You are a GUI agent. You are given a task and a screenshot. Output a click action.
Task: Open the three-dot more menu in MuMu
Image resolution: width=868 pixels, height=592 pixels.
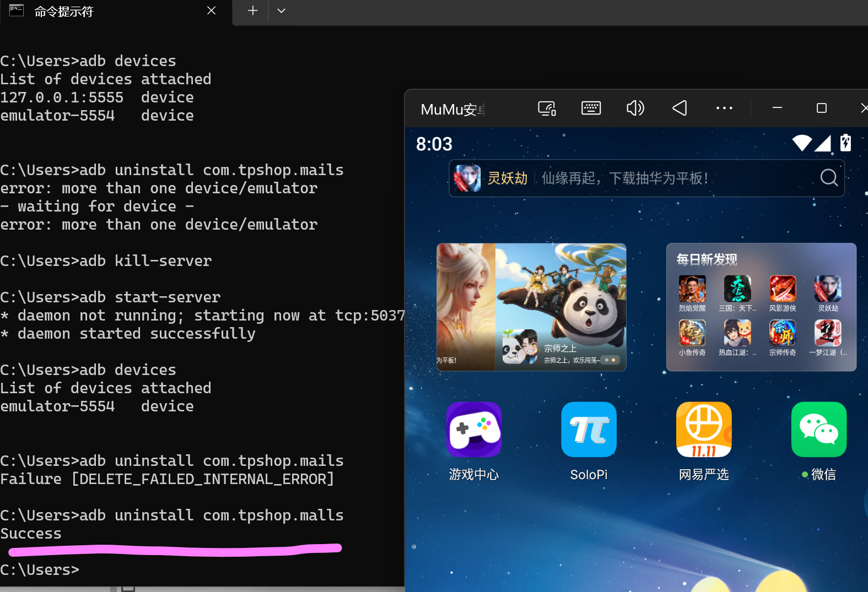(724, 108)
